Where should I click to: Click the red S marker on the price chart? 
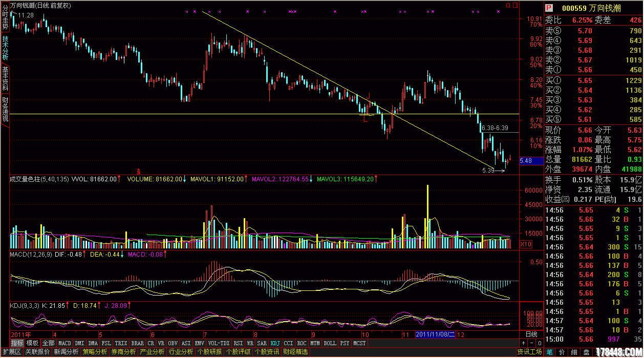point(138,170)
